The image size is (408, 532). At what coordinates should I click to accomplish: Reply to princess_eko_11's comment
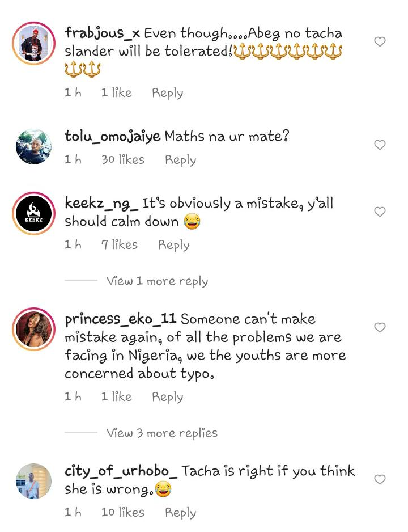[x=167, y=397]
